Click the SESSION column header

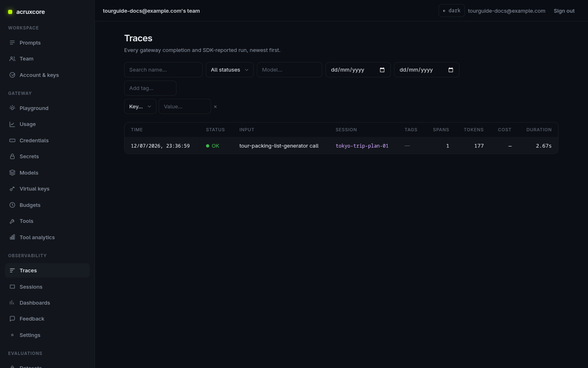pos(346,130)
